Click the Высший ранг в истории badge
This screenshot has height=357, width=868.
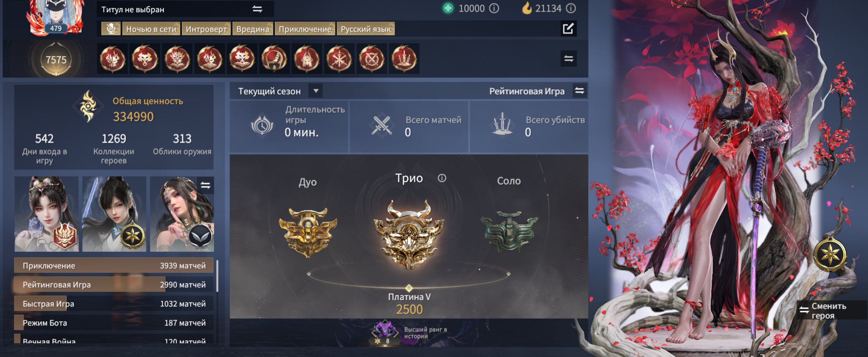coord(410,333)
